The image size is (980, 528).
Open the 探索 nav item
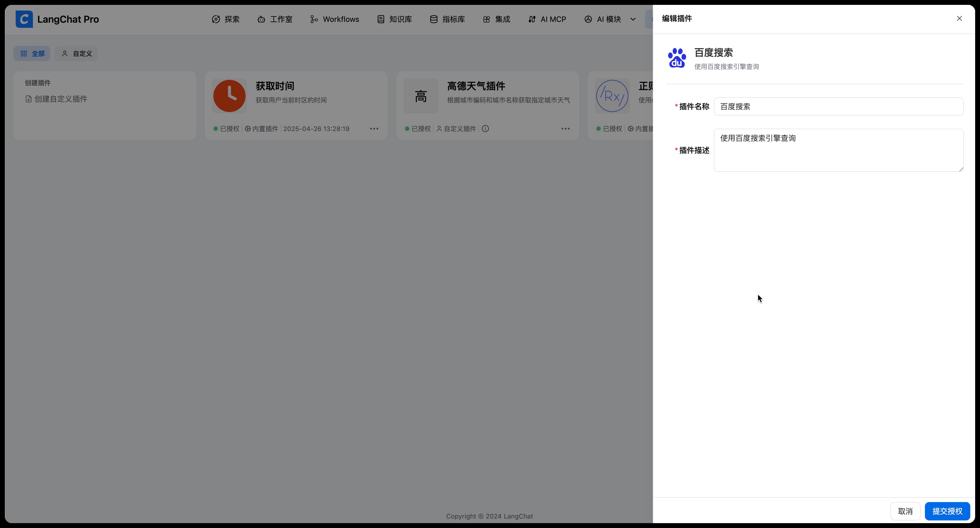[x=226, y=19]
